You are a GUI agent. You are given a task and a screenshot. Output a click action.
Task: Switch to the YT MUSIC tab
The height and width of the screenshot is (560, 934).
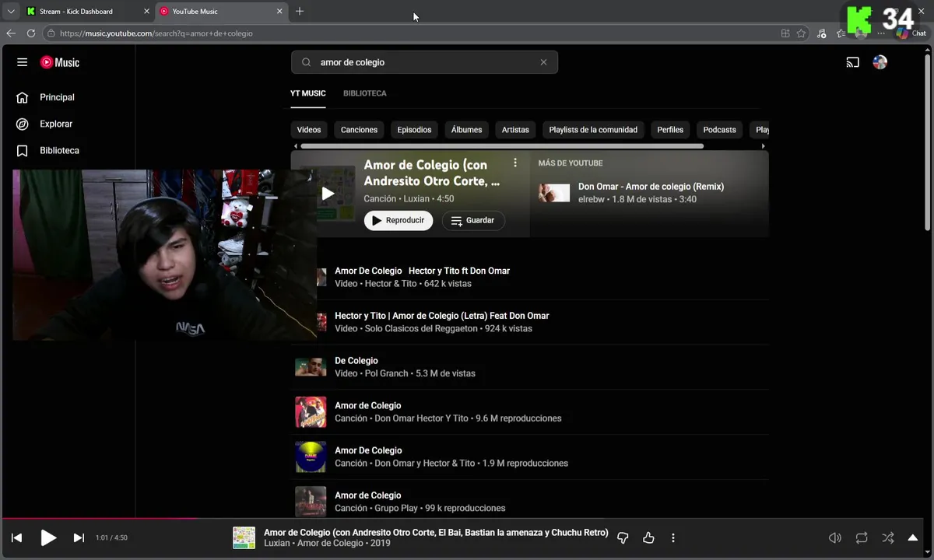pyautogui.click(x=308, y=93)
